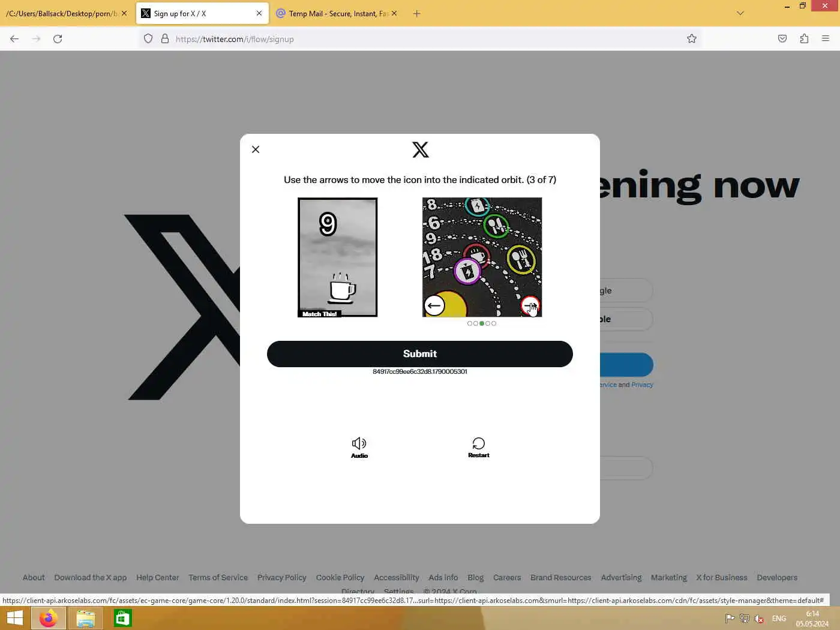Restart the captcha challenge
This screenshot has height=630, width=840.
coord(479,448)
